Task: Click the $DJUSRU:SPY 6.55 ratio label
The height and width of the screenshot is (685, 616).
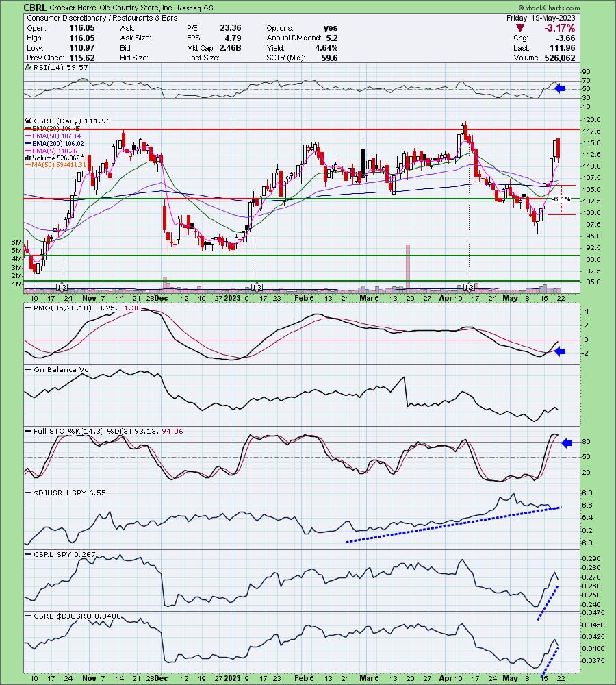Action: pos(66,493)
